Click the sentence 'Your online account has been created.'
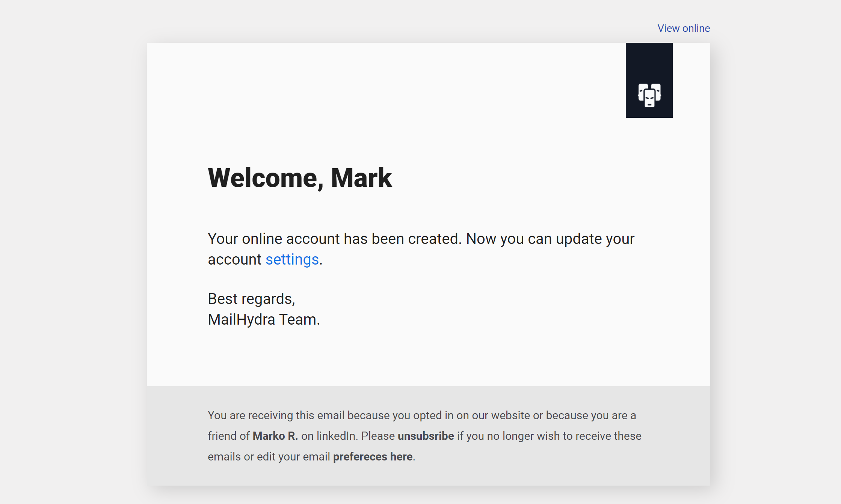This screenshot has width=841, height=504. (x=334, y=239)
